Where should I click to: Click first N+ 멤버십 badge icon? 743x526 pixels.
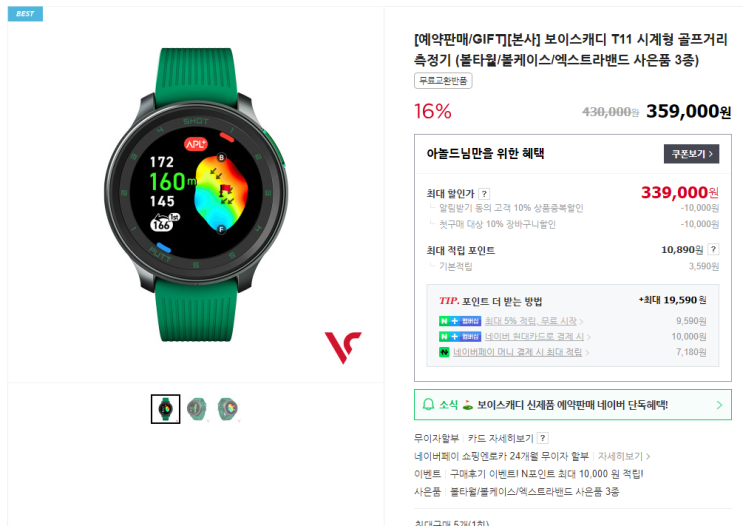coord(460,321)
